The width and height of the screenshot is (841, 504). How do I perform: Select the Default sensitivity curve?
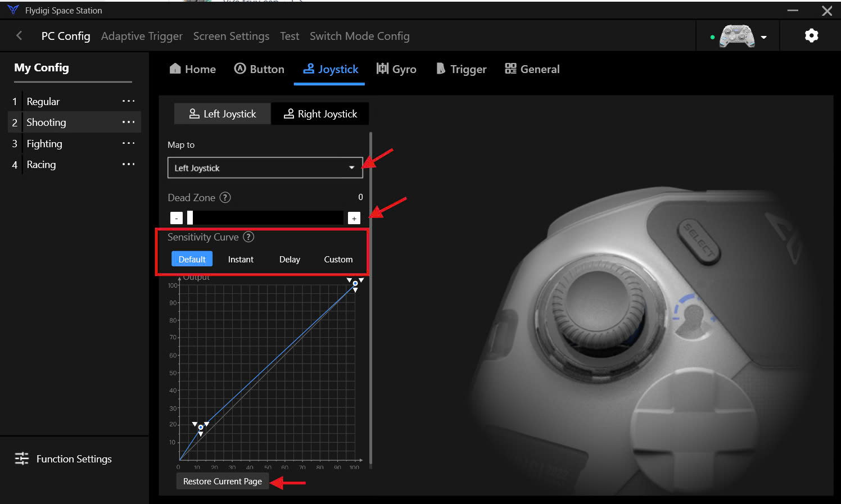tap(192, 259)
